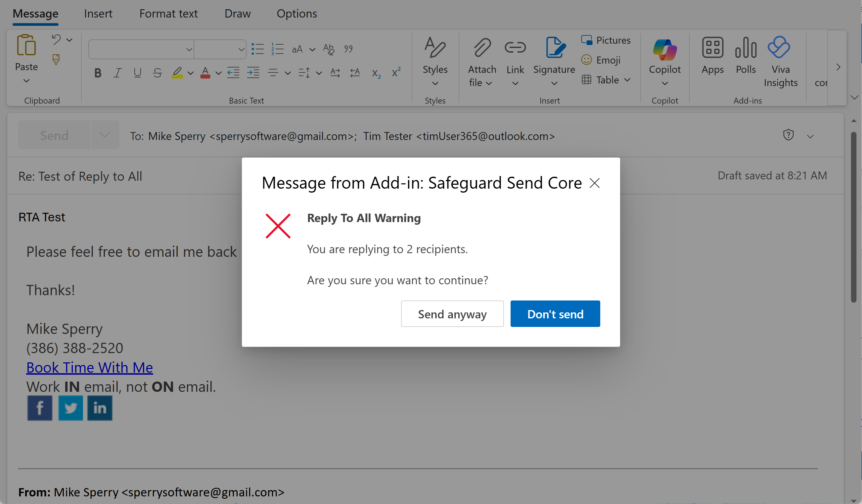This screenshot has width=862, height=504.
Task: Click the Undo arrow icon
Action: 56,40
